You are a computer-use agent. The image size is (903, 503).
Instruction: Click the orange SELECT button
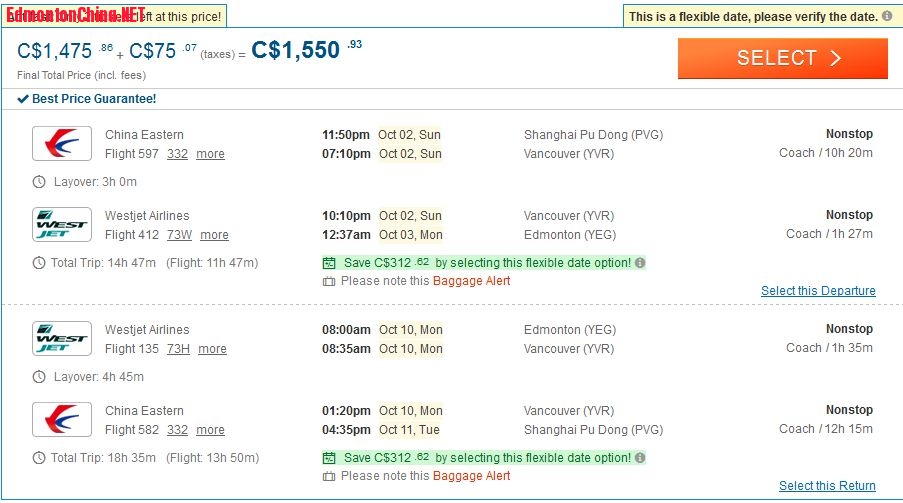pos(783,58)
